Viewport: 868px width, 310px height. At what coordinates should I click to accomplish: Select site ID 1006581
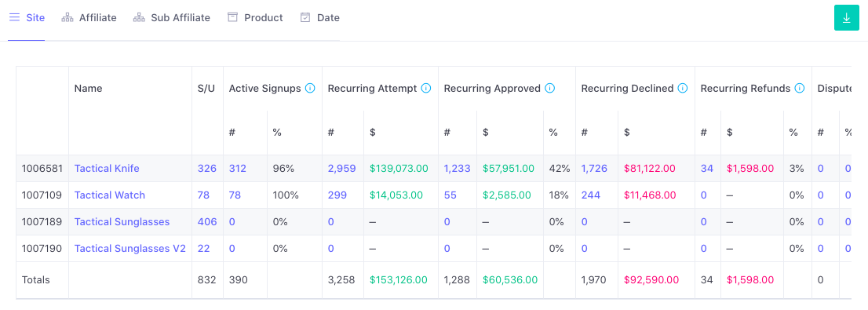coord(42,168)
